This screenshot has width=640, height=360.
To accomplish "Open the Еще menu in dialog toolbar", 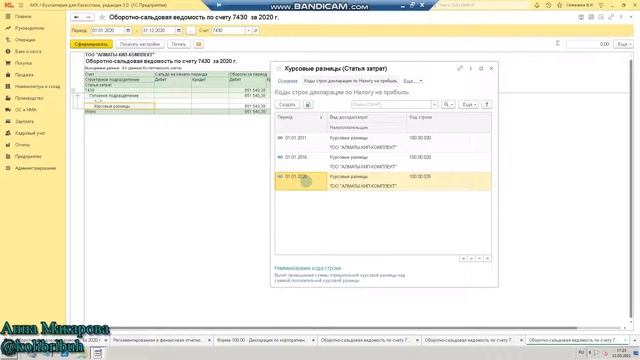I will (x=469, y=105).
